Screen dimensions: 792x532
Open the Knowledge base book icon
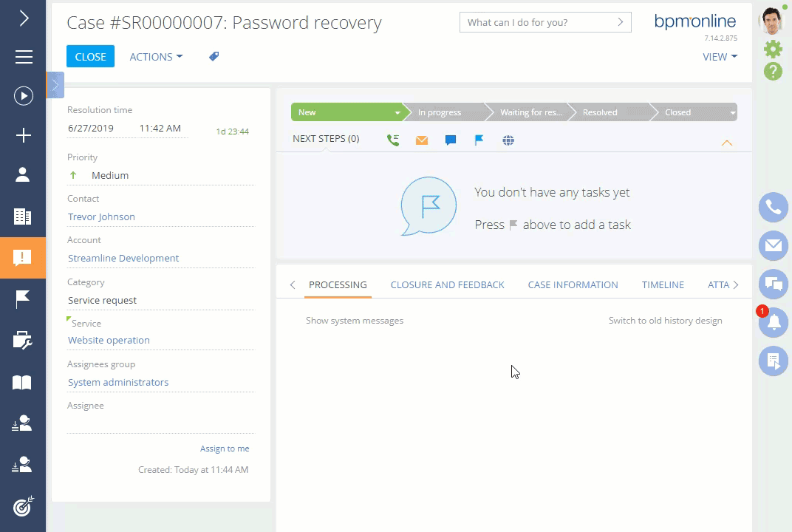pyautogui.click(x=22, y=383)
